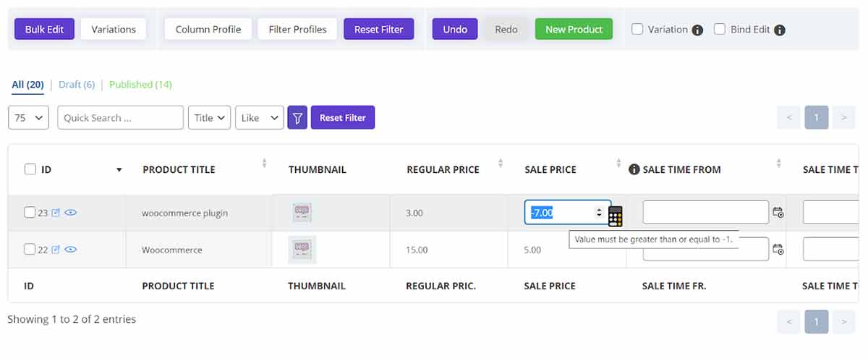
Task: Click the green New Product button
Action: (574, 29)
